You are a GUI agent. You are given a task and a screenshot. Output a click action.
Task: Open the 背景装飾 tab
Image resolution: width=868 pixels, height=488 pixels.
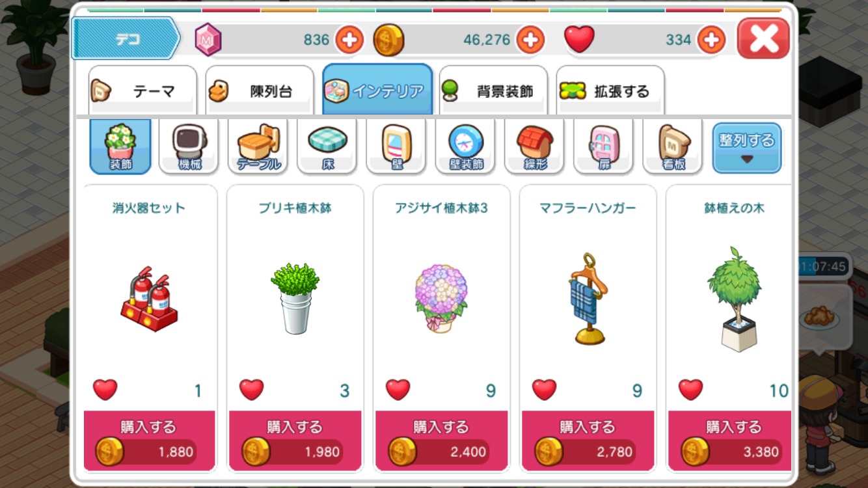[493, 90]
